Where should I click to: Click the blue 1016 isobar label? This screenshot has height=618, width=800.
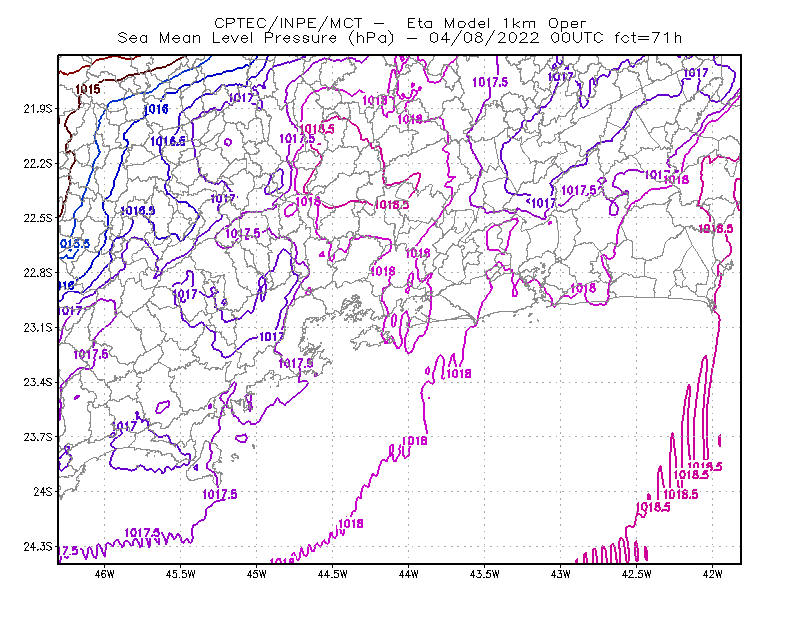[156, 109]
